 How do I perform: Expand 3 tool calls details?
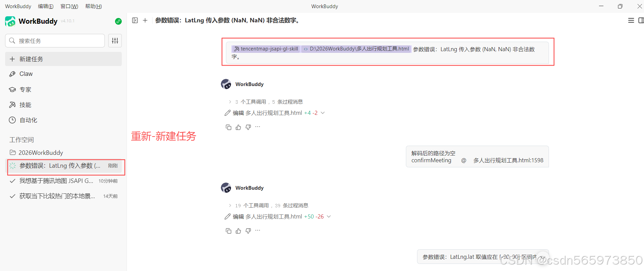(x=230, y=102)
